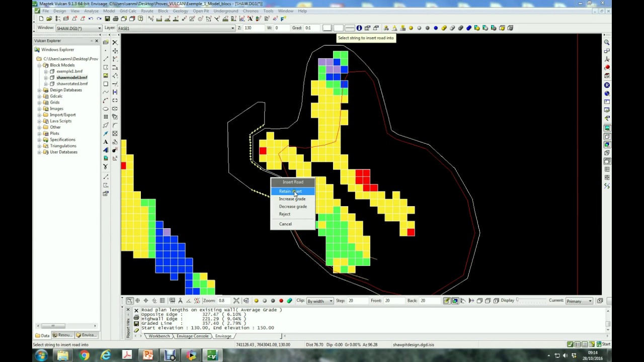The image size is (644, 362).
Task: Toggle the yellow ball in bottom toolbar
Action: [x=256, y=301]
